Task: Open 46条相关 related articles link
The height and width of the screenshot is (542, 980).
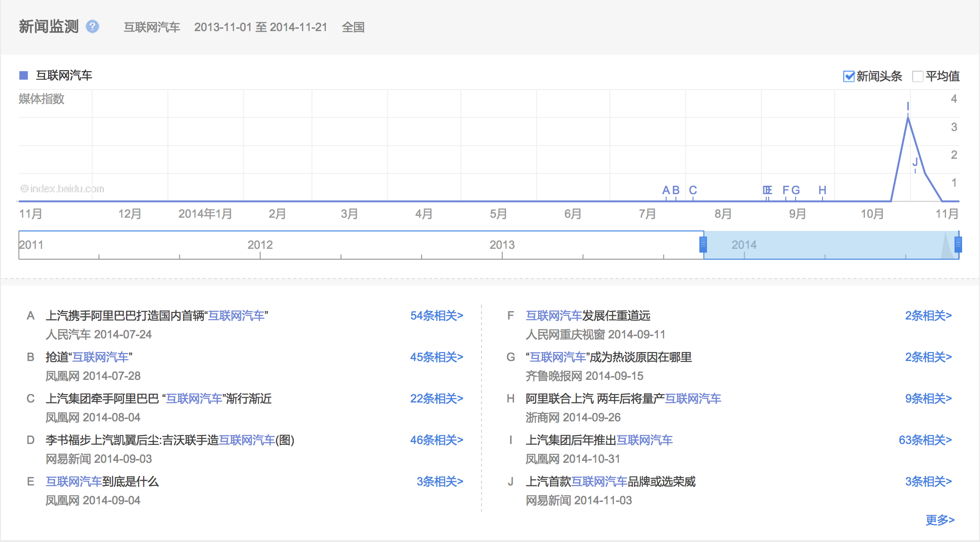Action: click(x=436, y=440)
